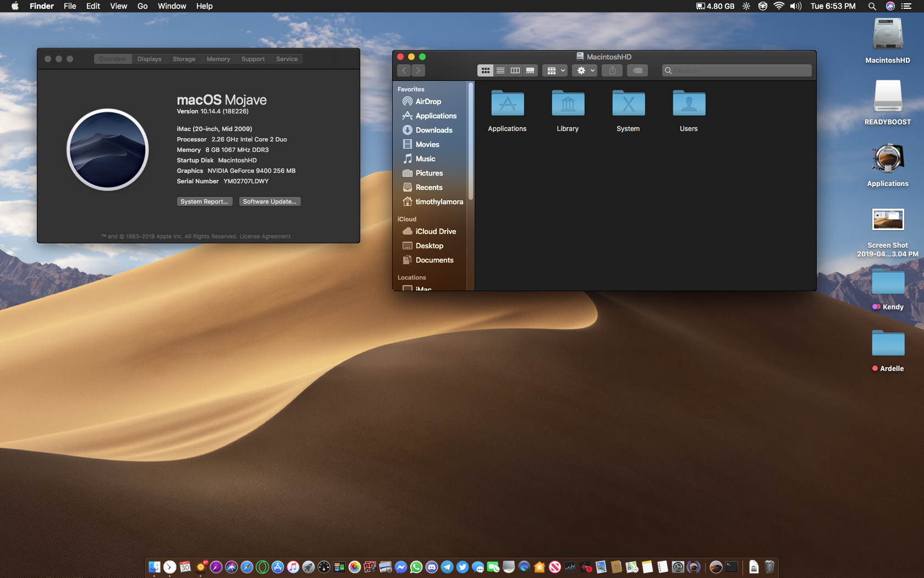Click the Finder sidebar scrollbar
Image resolution: width=924 pixels, height=578 pixels.
(x=471, y=141)
